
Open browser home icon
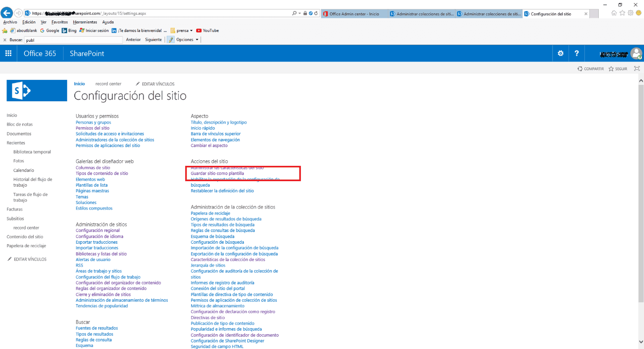click(x=614, y=13)
